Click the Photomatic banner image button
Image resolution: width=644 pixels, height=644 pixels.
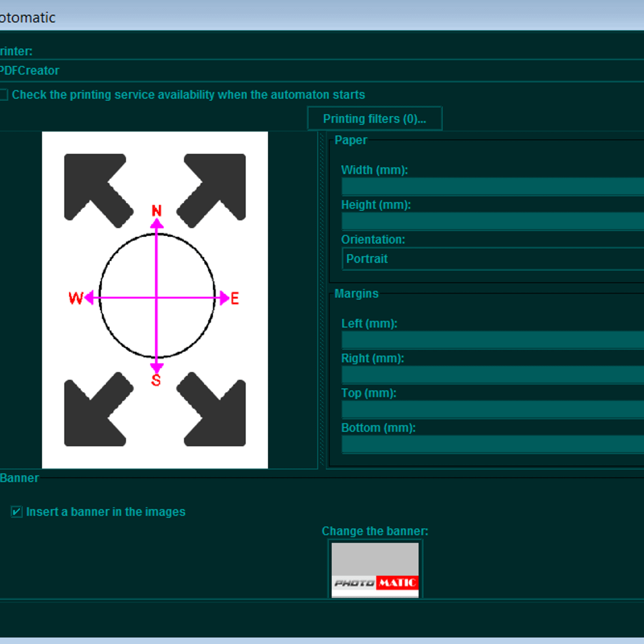375,569
